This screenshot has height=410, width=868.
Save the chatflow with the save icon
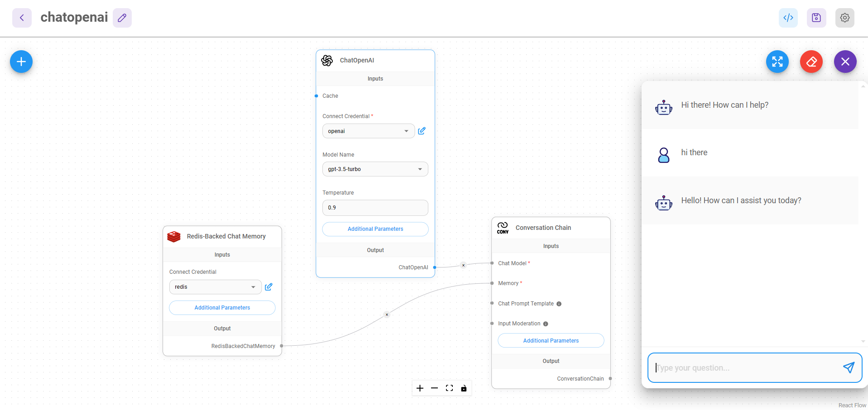pyautogui.click(x=816, y=18)
